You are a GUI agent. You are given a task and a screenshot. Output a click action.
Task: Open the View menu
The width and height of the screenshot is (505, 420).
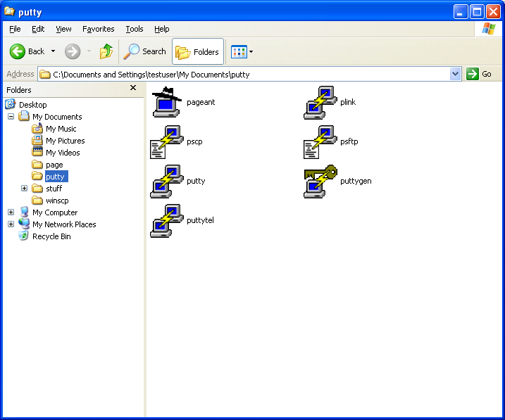(63, 29)
